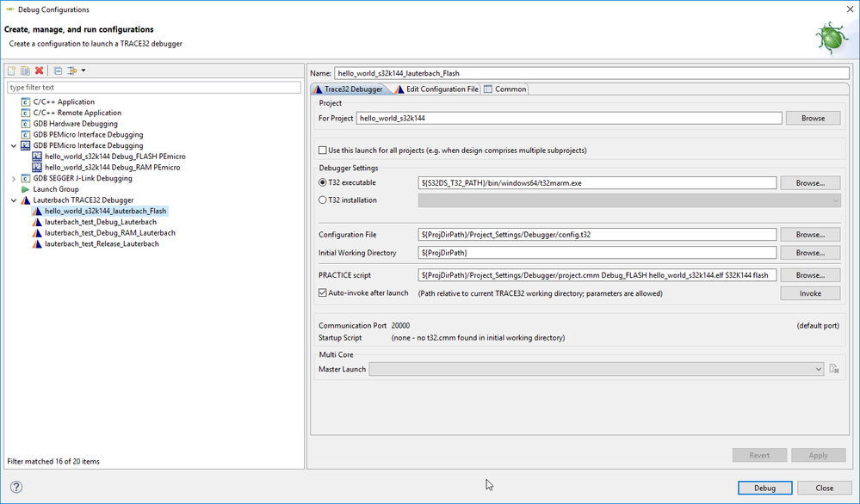
Task: Click the green bug icon in the header
Action: (x=832, y=38)
